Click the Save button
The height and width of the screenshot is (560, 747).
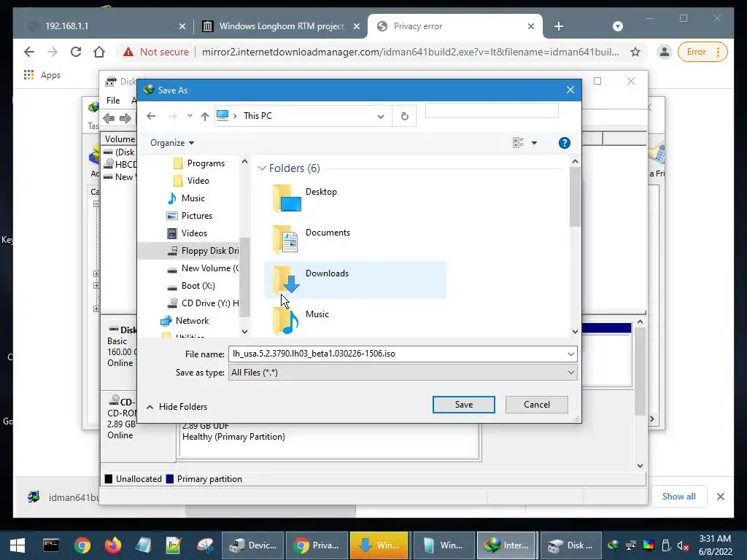tap(463, 404)
